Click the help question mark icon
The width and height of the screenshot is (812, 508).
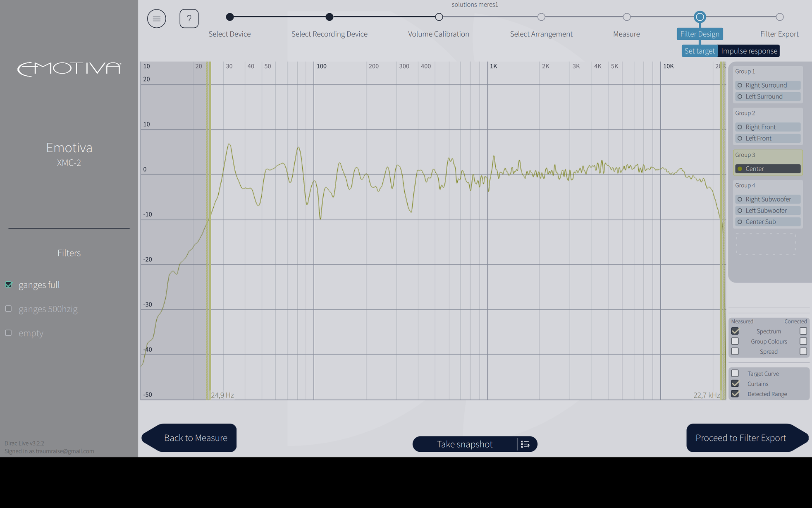click(189, 19)
